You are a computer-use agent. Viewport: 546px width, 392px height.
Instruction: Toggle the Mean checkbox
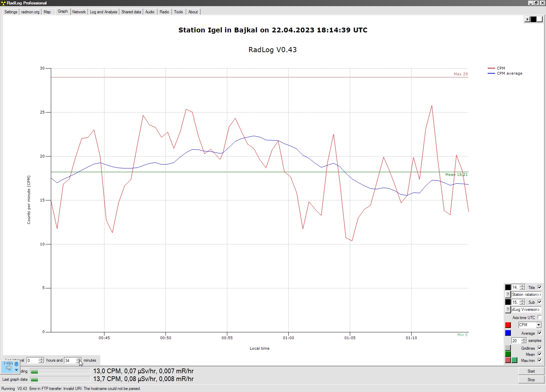coord(540,354)
